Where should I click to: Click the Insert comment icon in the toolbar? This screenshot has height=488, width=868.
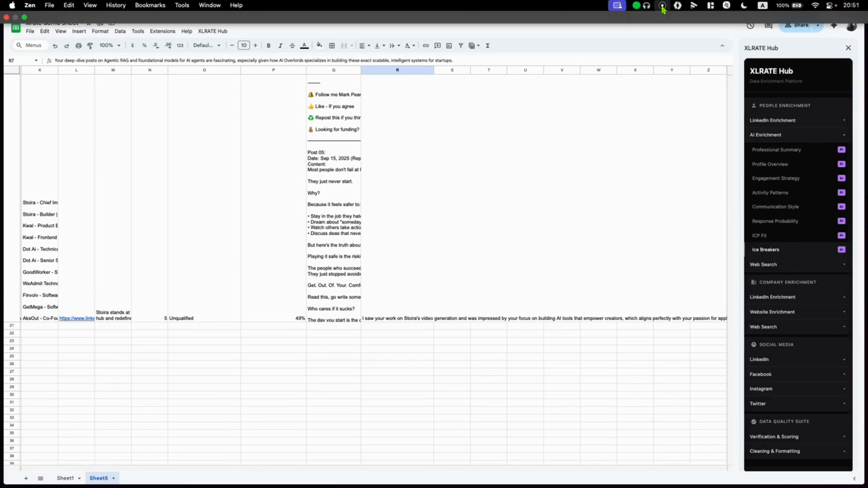pyautogui.click(x=437, y=45)
